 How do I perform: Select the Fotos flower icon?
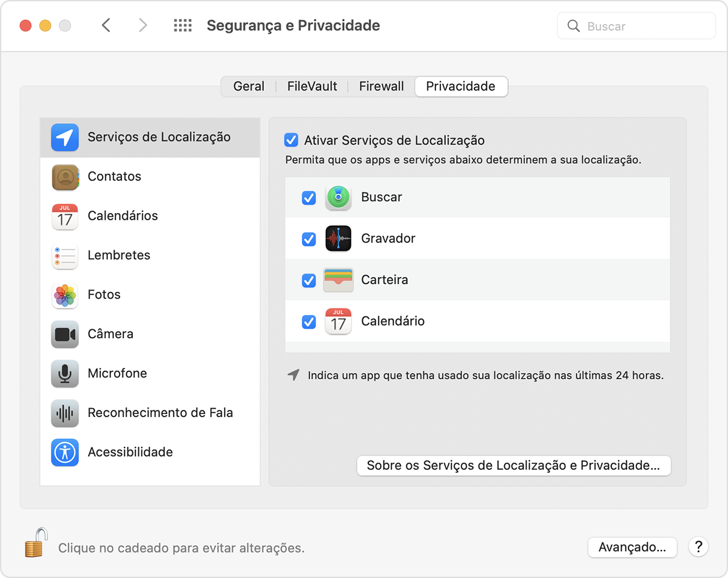[65, 295]
